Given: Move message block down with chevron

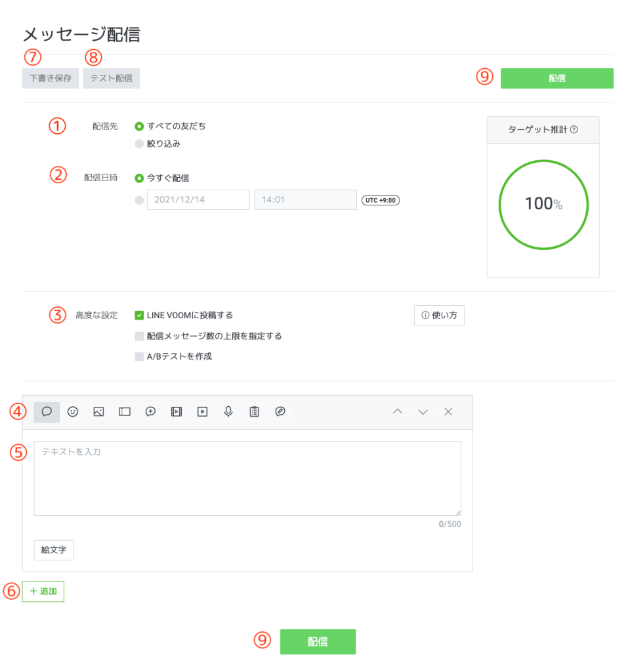Looking at the screenshot, I should coord(423,412).
